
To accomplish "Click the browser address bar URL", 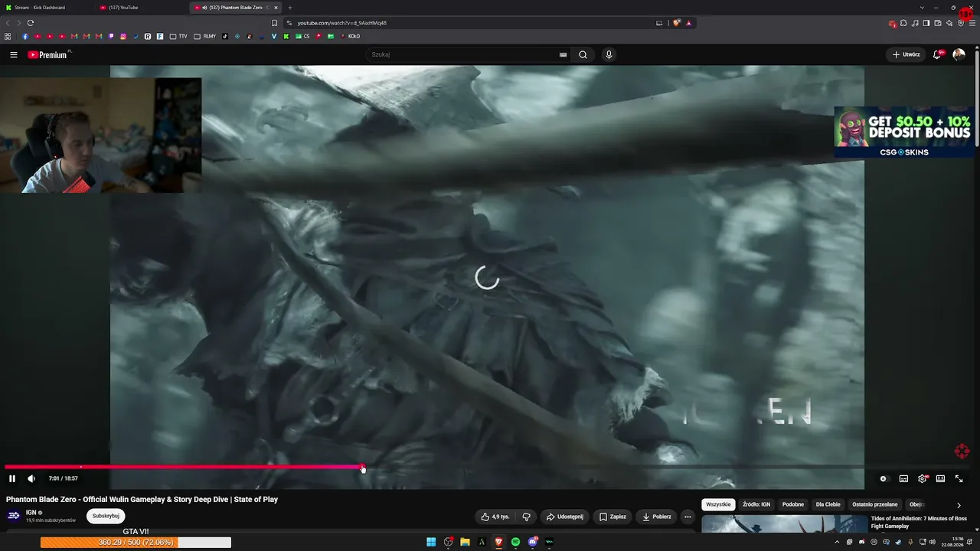I will coord(342,23).
